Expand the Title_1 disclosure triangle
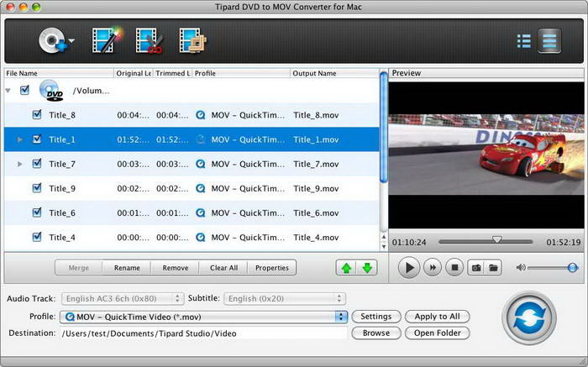 click(x=20, y=139)
